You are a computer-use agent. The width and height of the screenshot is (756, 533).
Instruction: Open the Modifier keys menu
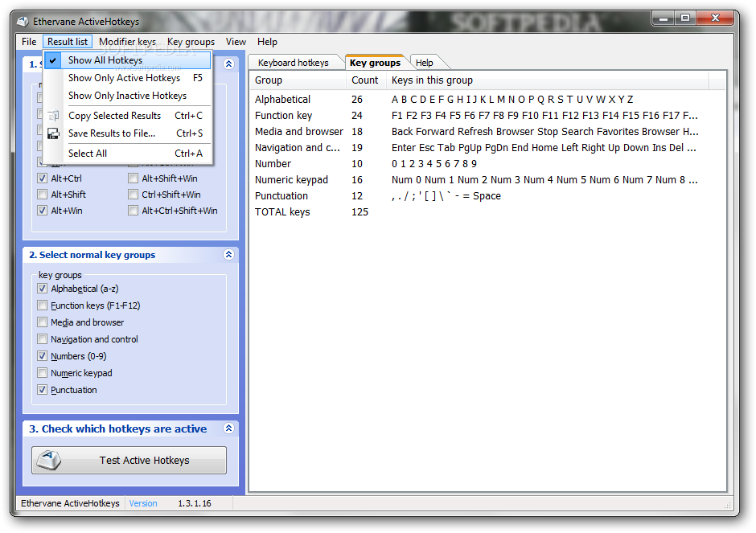coord(127,42)
